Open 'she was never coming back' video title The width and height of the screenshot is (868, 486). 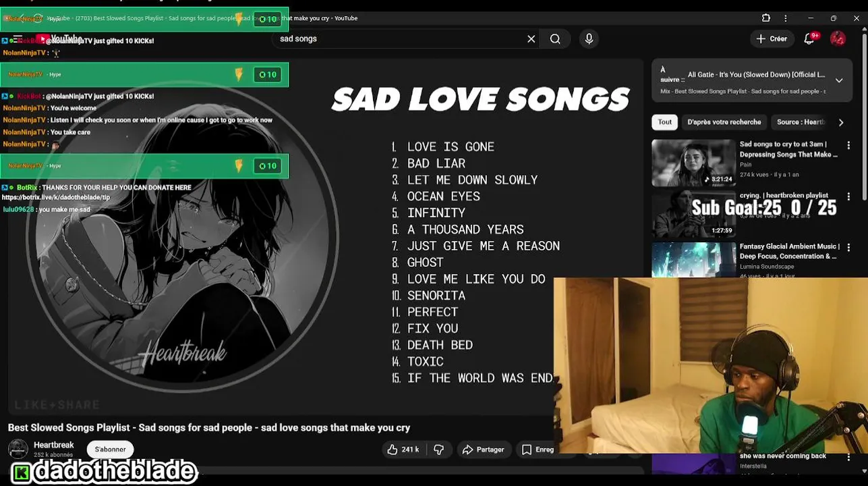[782, 456]
